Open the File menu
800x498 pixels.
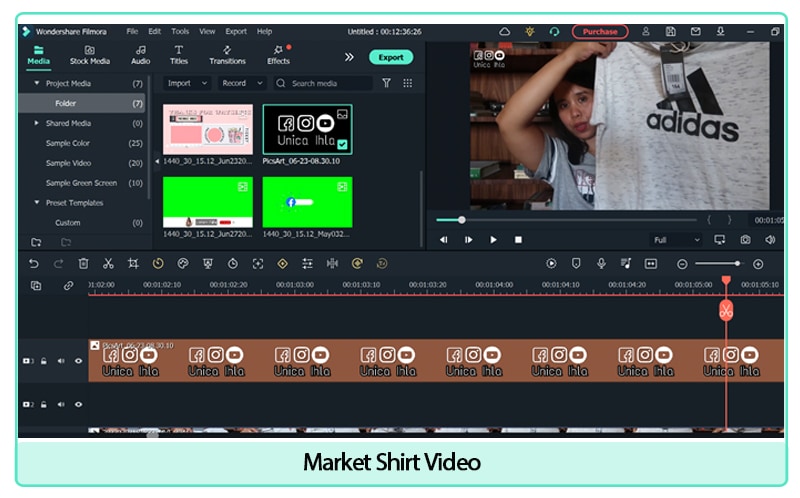pyautogui.click(x=132, y=32)
